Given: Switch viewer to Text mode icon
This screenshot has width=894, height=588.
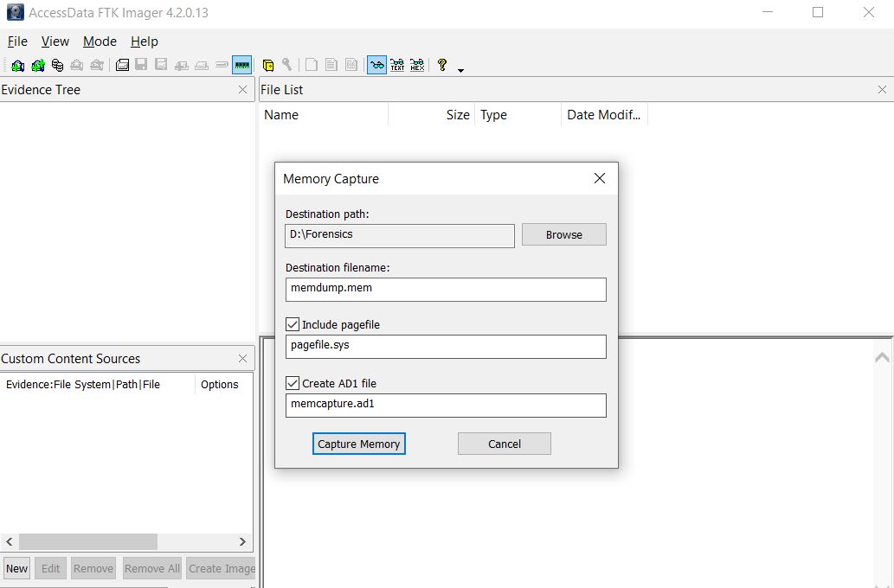Looking at the screenshot, I should click(396, 64).
